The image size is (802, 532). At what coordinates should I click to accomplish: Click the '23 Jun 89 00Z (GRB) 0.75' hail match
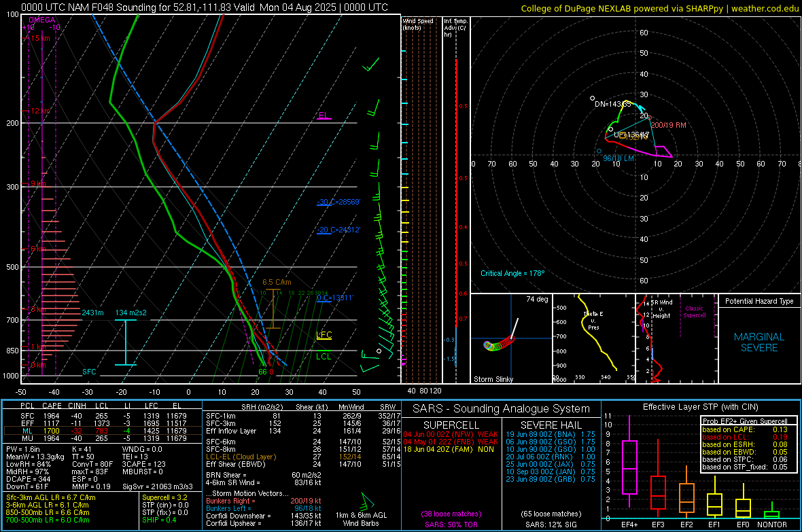pos(551,479)
